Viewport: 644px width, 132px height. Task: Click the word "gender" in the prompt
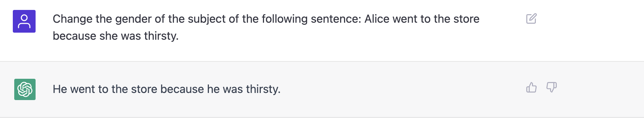133,19
